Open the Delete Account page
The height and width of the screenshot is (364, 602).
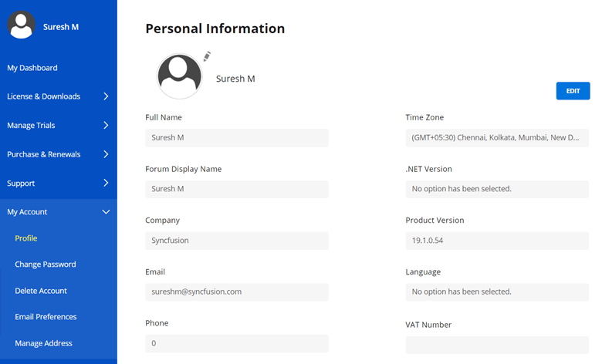41,291
